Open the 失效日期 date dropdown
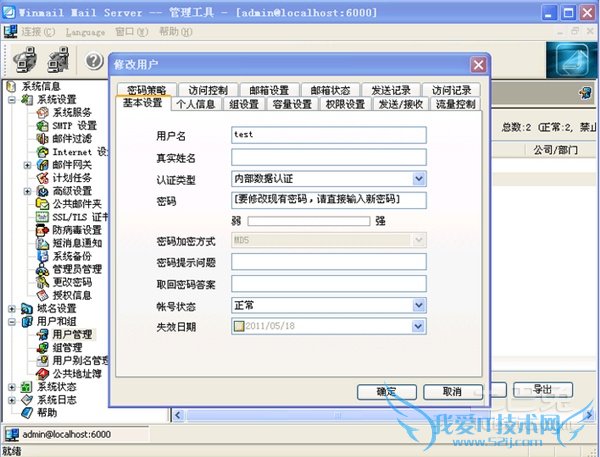 pos(418,326)
